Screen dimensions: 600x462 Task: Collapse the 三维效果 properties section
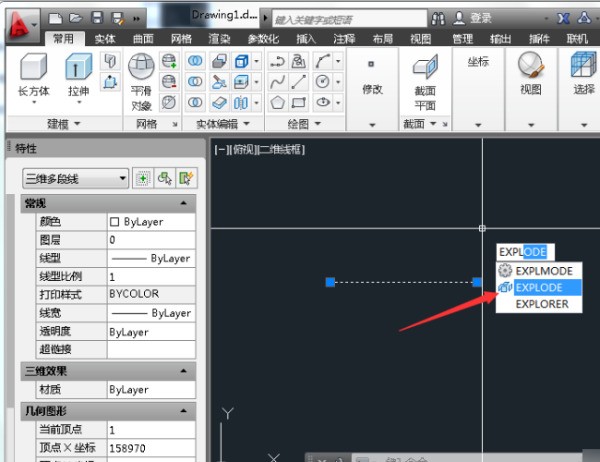(183, 371)
